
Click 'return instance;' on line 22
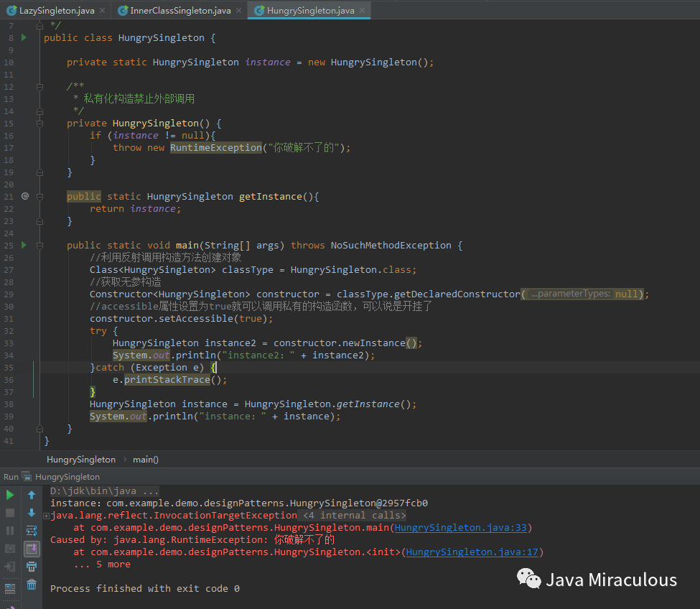click(135, 208)
